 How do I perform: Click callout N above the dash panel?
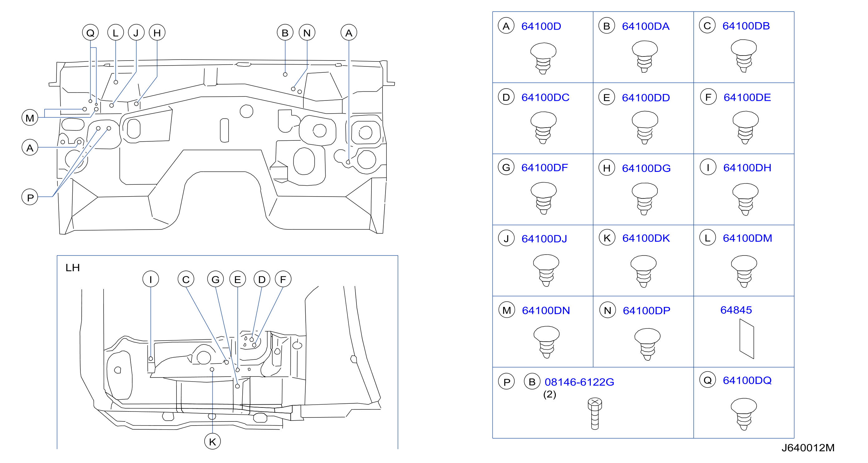coord(307,33)
